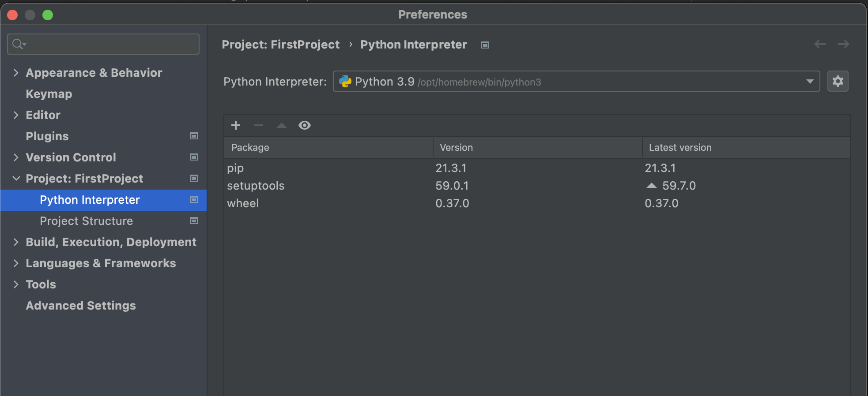Focus the preferences search field

click(x=103, y=44)
